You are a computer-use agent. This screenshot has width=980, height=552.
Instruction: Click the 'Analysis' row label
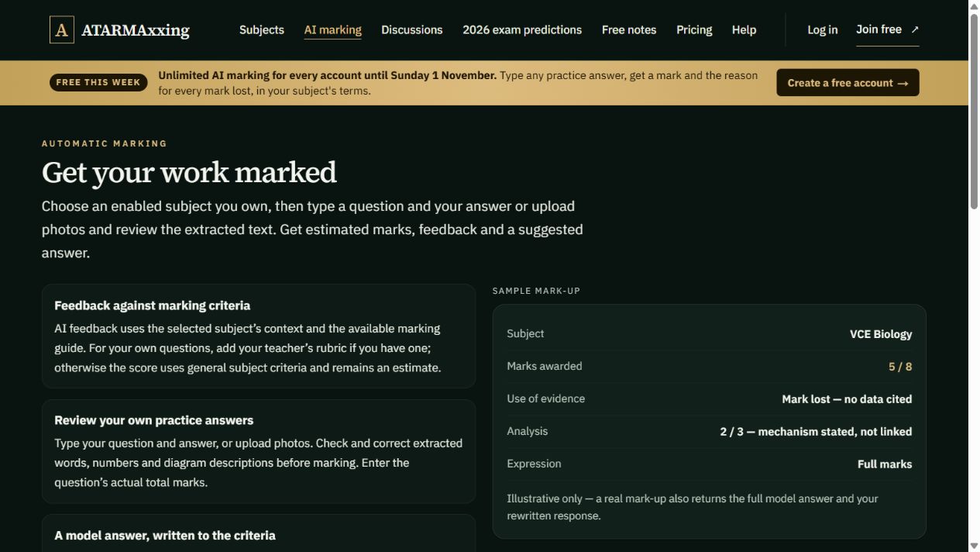point(528,431)
